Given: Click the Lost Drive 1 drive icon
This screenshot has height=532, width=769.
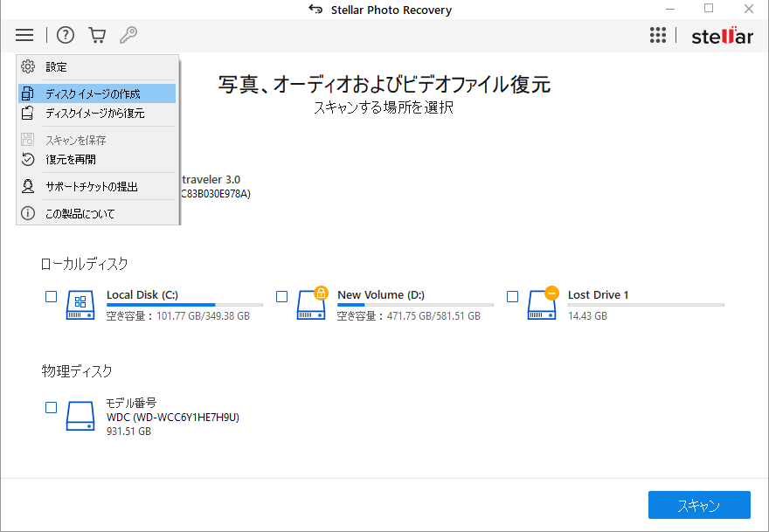Looking at the screenshot, I should click(x=543, y=304).
